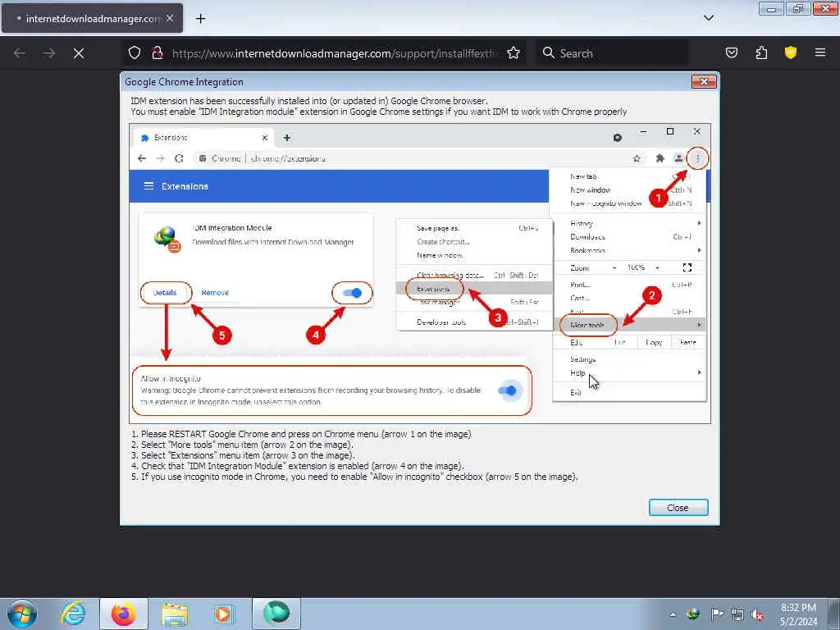Close the internetdownloadmanager.com tab
Viewport: 840px width, 630px height.
(x=170, y=18)
